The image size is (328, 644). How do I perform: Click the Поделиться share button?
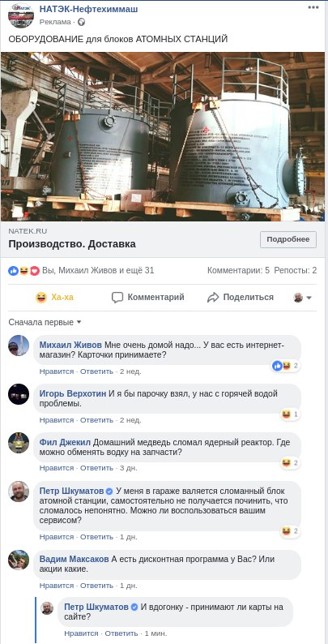point(241,298)
